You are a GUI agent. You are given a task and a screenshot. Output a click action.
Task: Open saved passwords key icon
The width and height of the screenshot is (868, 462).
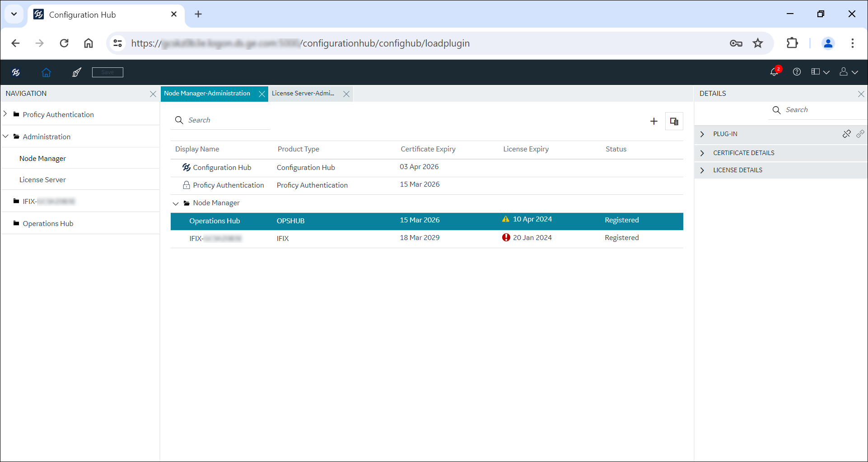pos(736,43)
